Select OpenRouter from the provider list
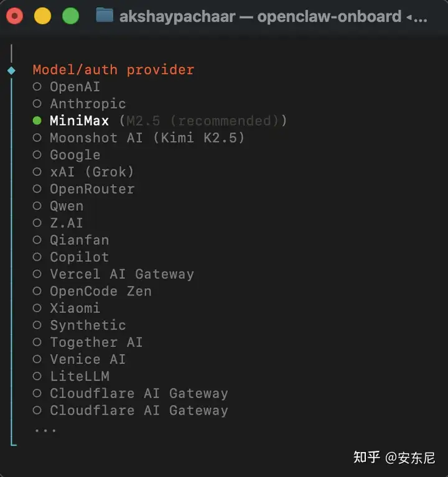The image size is (448, 477). pyautogui.click(x=91, y=189)
